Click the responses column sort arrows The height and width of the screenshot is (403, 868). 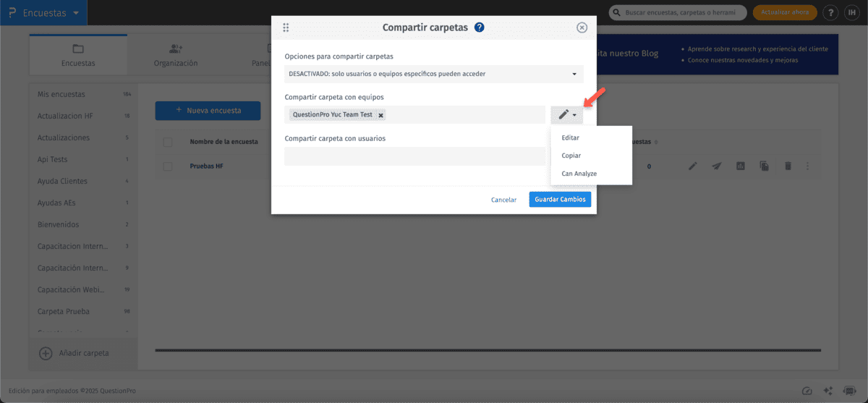(x=656, y=142)
